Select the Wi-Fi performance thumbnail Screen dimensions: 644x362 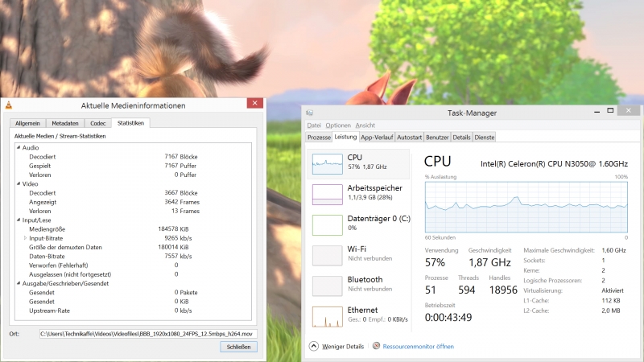pyautogui.click(x=328, y=255)
